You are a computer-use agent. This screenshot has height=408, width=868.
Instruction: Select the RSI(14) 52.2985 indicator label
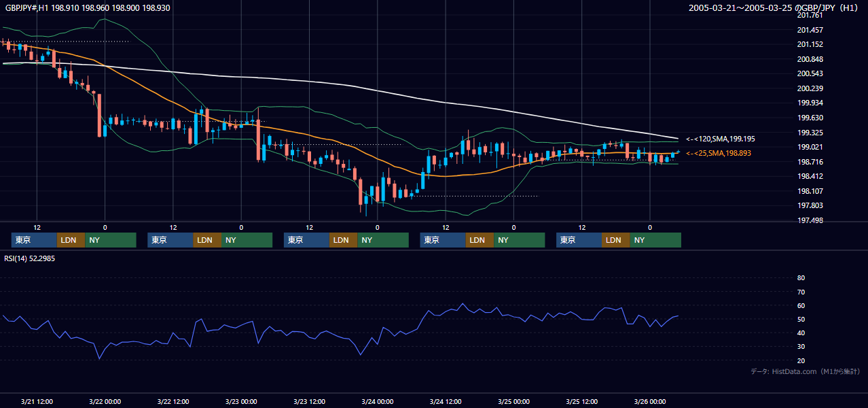(x=30, y=258)
